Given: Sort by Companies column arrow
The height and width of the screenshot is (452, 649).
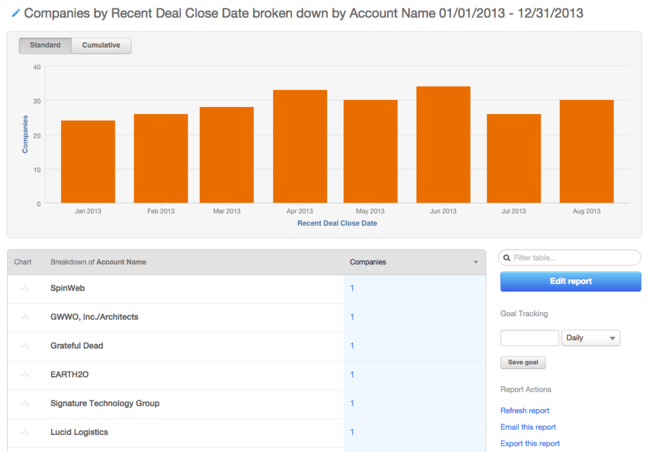Looking at the screenshot, I should pyautogui.click(x=475, y=262).
